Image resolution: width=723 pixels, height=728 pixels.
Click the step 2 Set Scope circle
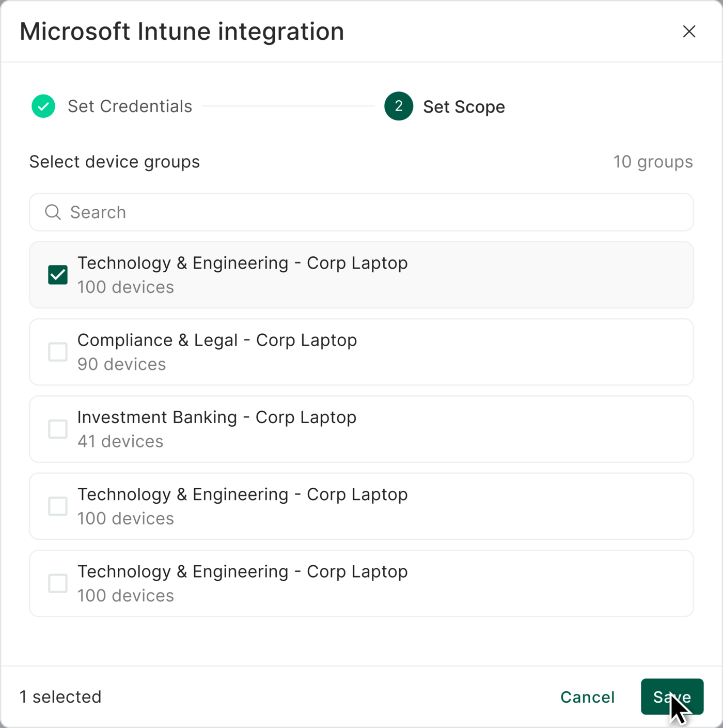[399, 106]
